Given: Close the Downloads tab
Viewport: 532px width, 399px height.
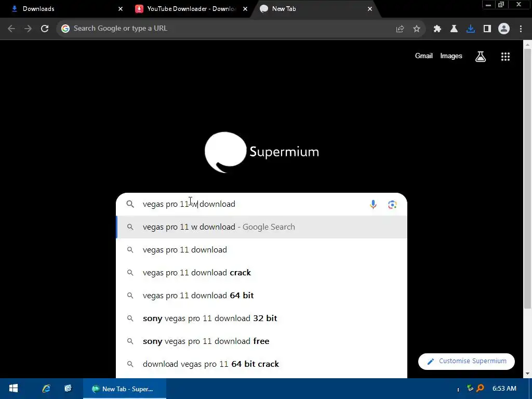Looking at the screenshot, I should point(121,9).
